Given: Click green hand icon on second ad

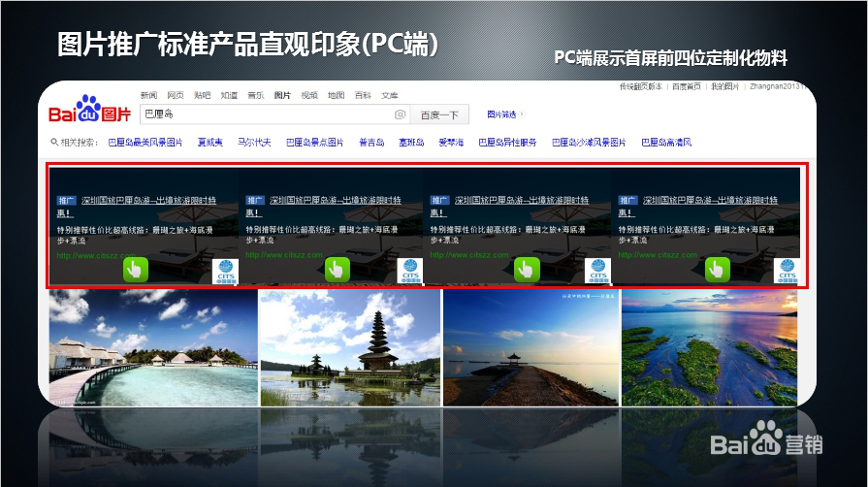Looking at the screenshot, I should tap(337, 269).
